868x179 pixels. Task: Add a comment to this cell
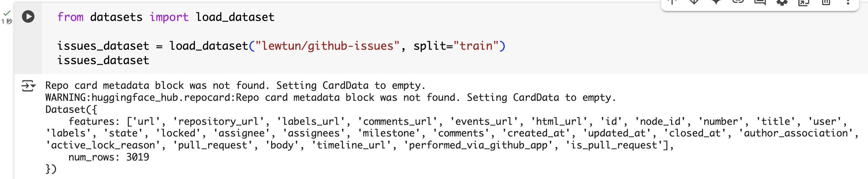[x=760, y=2]
